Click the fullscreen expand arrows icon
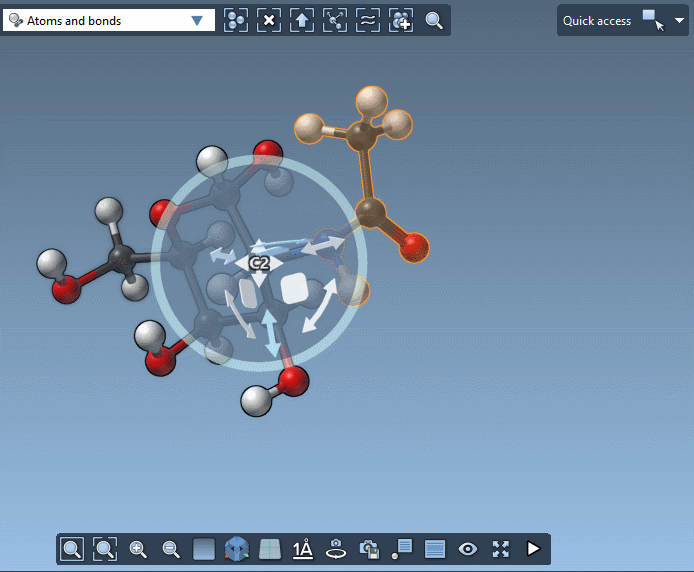694x572 pixels. (x=500, y=548)
